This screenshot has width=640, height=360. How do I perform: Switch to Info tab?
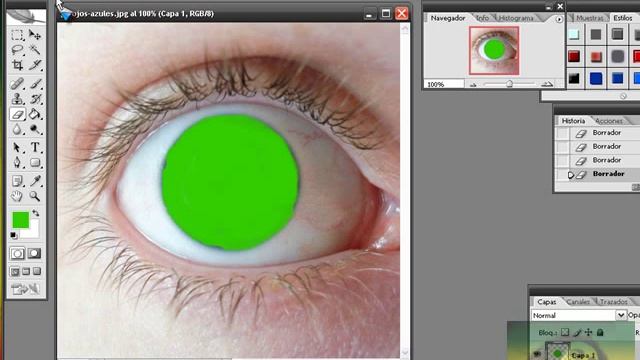[x=482, y=18]
